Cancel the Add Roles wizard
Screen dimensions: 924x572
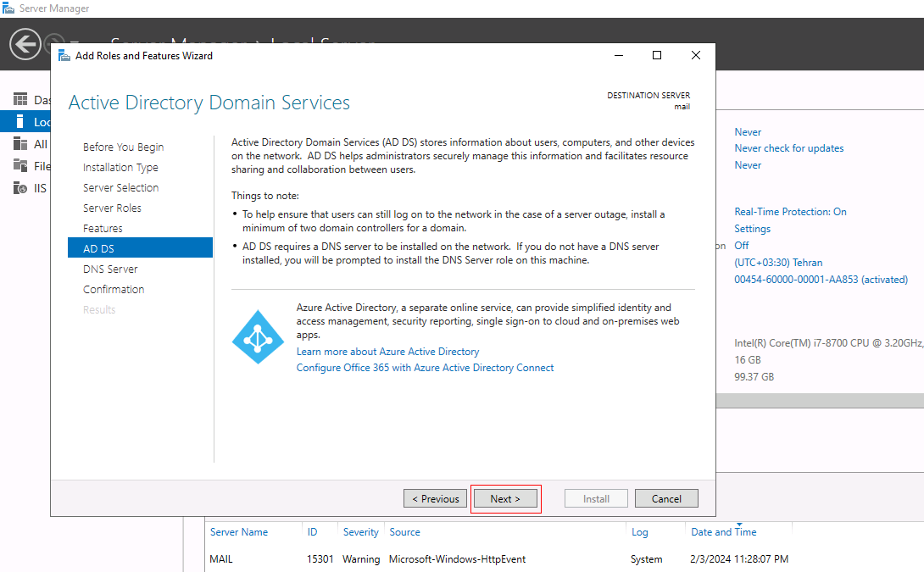coord(666,499)
